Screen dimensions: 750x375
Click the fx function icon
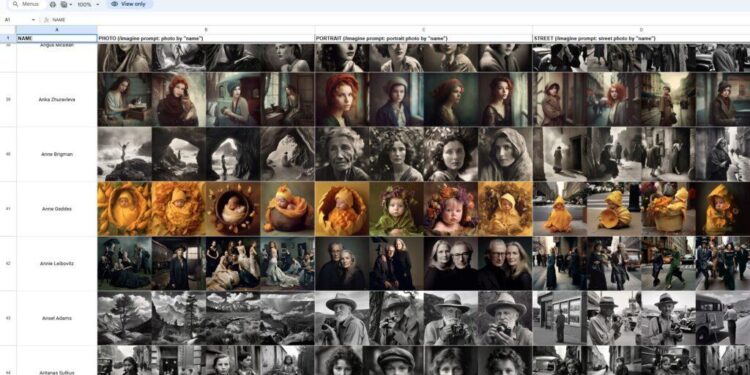[46, 20]
